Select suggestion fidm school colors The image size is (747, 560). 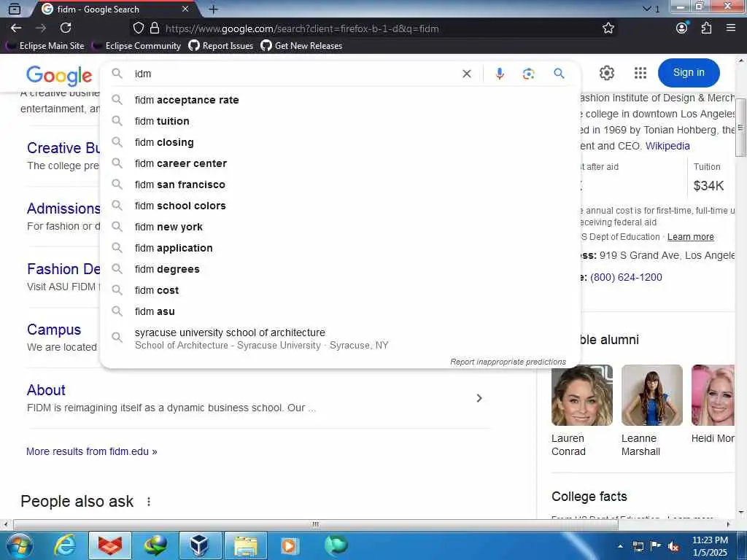pyautogui.click(x=340, y=206)
